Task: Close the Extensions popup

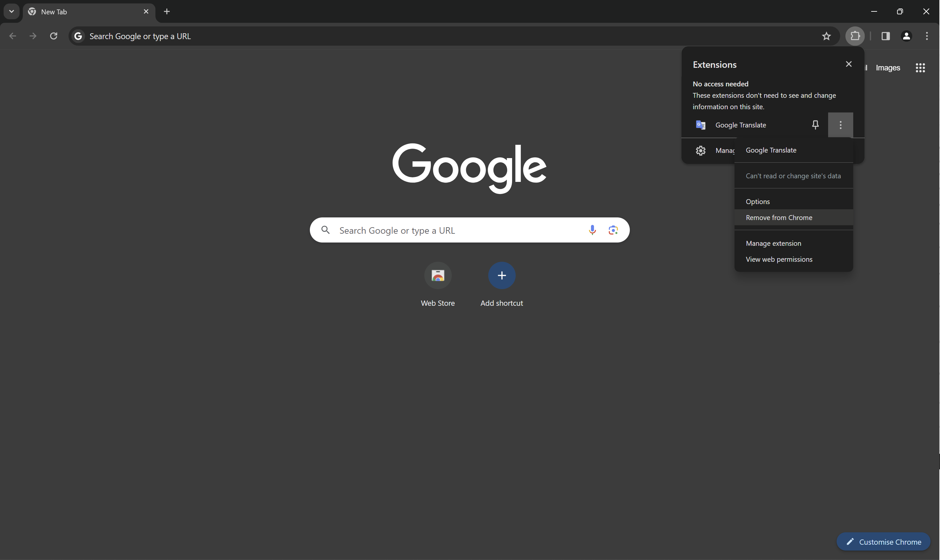Action: click(849, 64)
